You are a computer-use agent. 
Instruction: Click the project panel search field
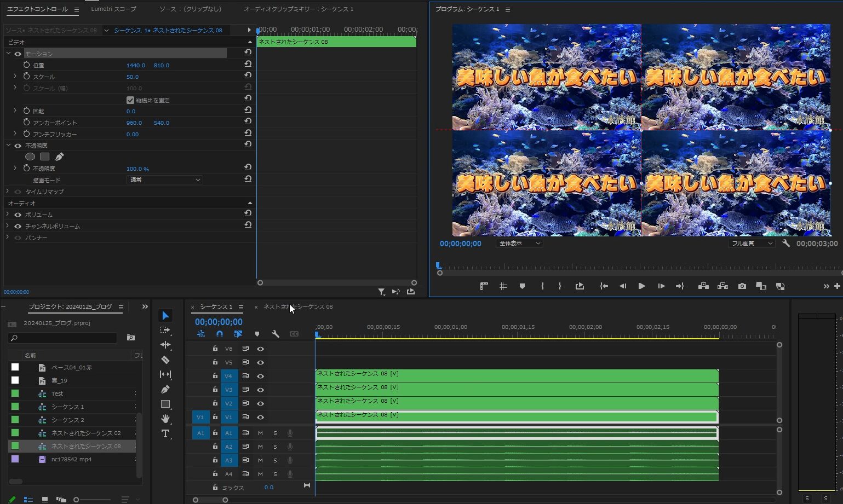[62, 338]
